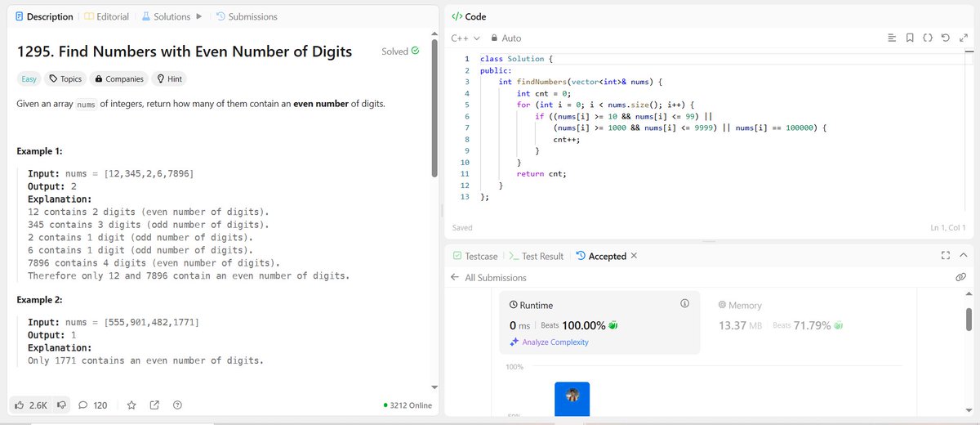Viewport: 980px width, 425px height.
Task: Copy submission link icon
Action: (961, 278)
